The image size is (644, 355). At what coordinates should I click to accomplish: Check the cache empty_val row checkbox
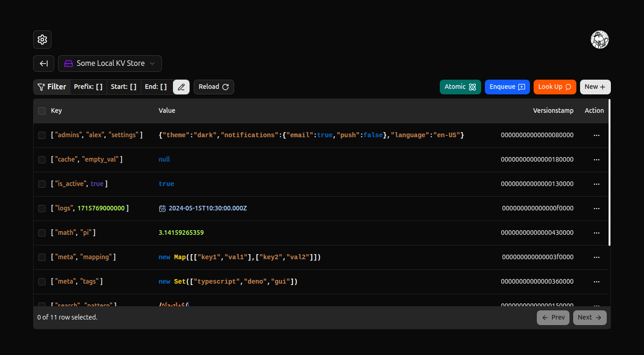42,159
